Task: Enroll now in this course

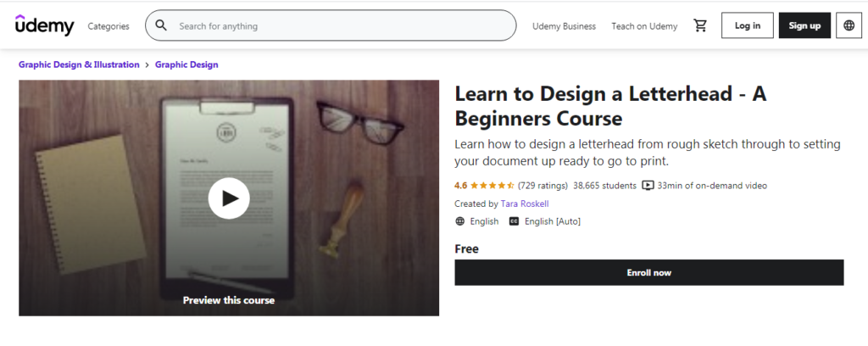Action: click(x=648, y=272)
